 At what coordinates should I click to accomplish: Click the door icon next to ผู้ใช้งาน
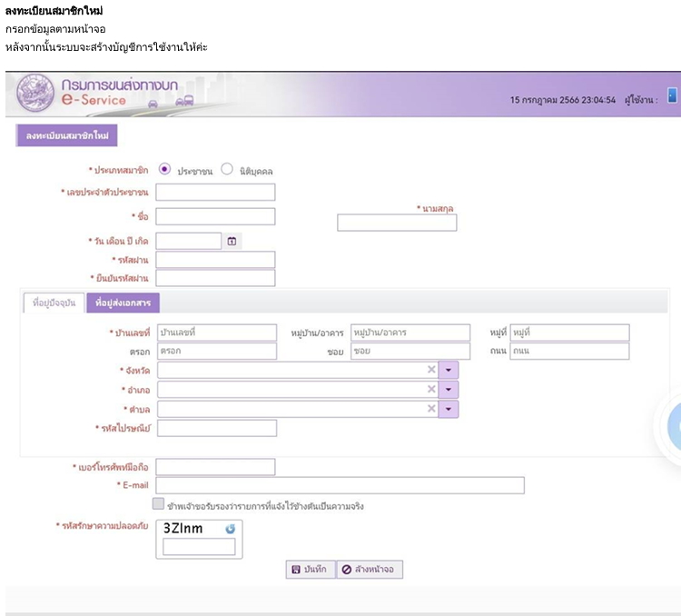pyautogui.click(x=672, y=95)
